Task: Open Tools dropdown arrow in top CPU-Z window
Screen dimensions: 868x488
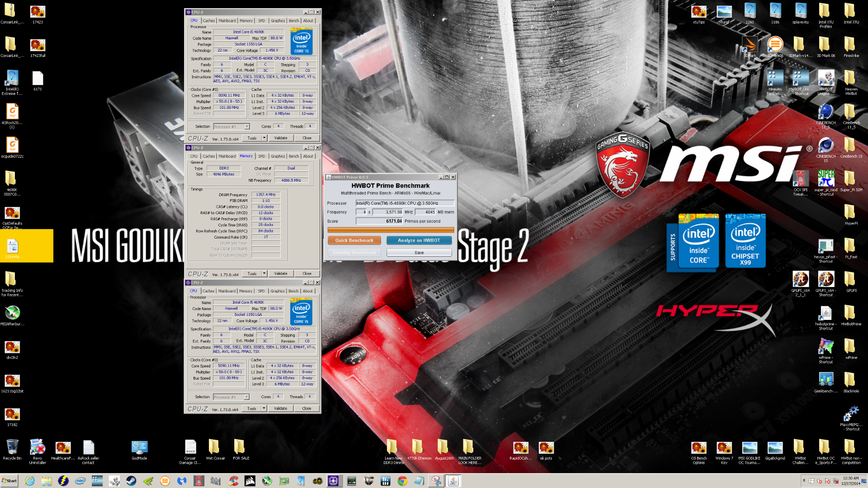Action: (264, 138)
